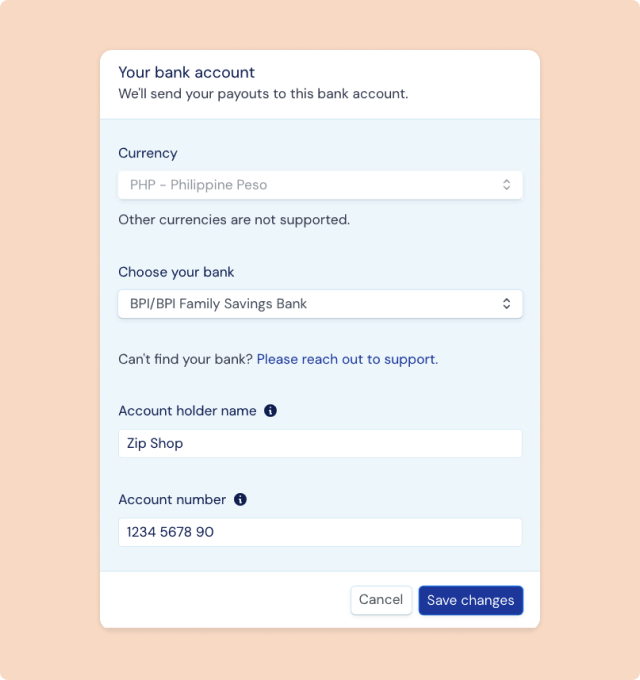
Task: Click the "Choose your bank" label
Action: click(176, 272)
